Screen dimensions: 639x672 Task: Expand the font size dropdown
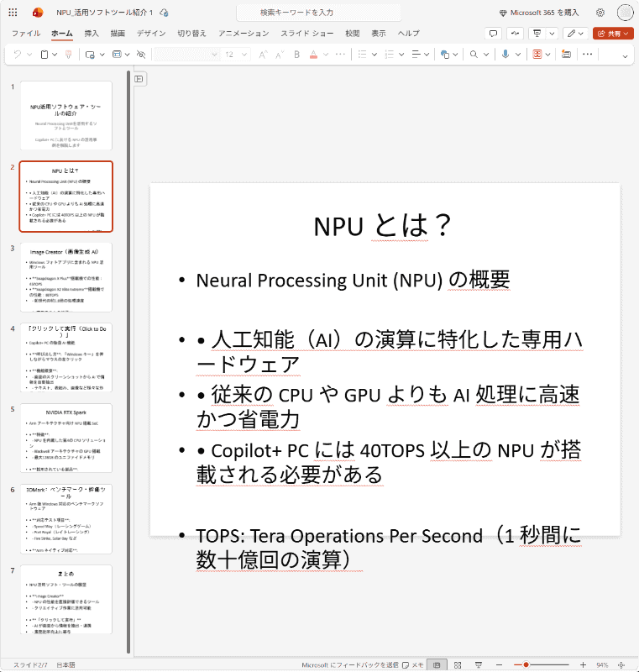tap(244, 55)
